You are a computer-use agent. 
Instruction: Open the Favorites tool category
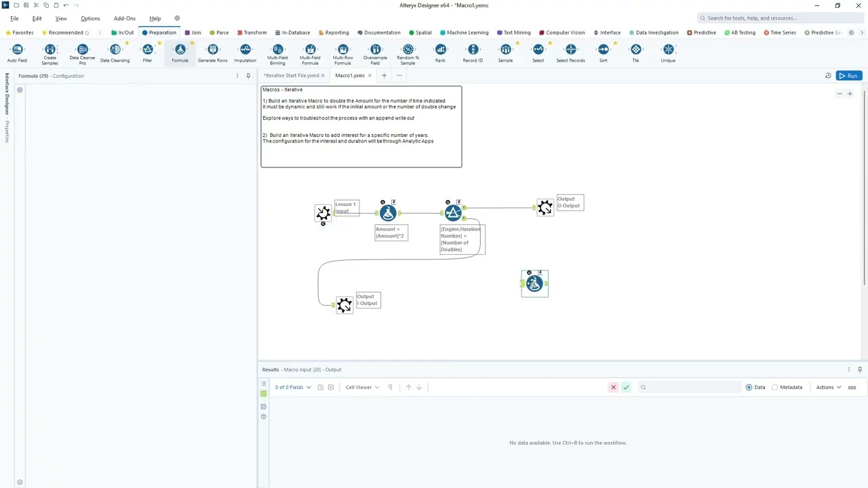[x=20, y=33]
